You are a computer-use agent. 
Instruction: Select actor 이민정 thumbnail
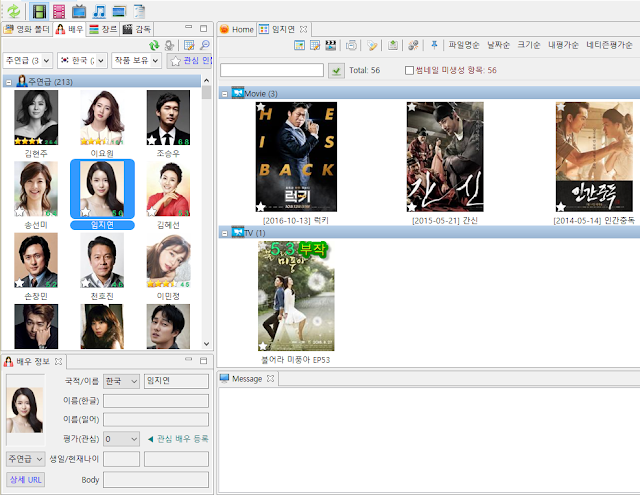coord(168,260)
